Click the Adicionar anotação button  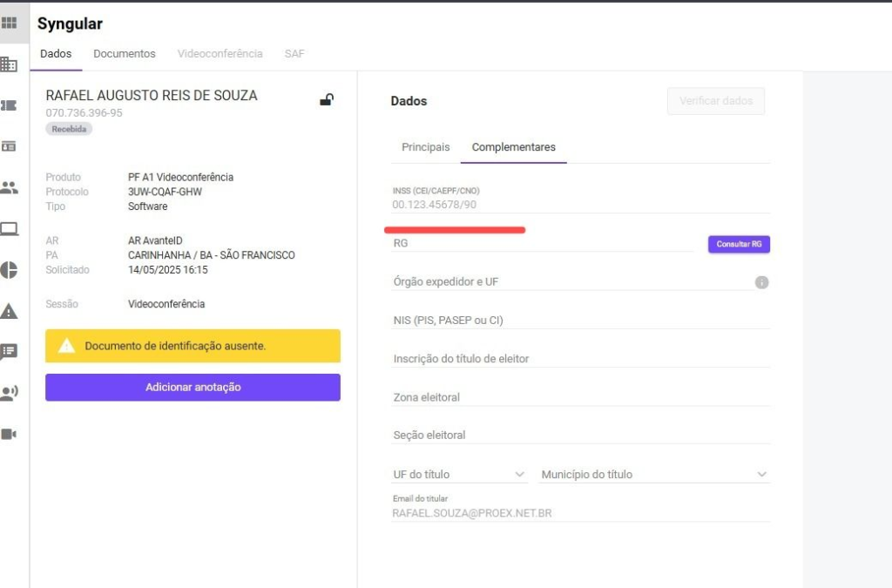click(x=193, y=387)
